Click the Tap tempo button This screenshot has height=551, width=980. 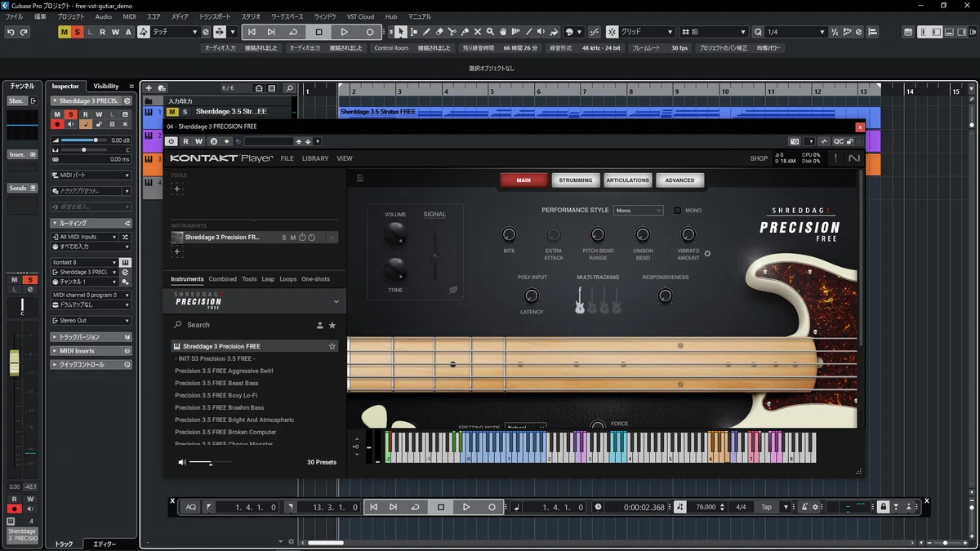click(x=766, y=507)
